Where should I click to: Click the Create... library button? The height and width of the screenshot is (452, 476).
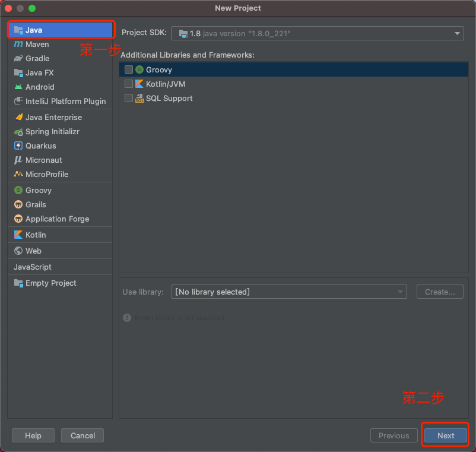pos(440,292)
